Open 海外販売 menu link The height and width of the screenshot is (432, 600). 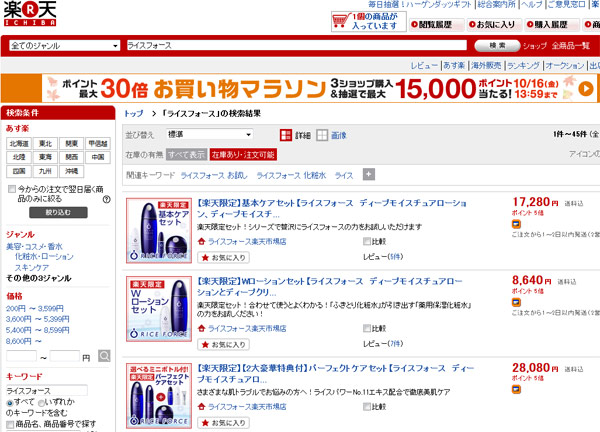pyautogui.click(x=486, y=66)
